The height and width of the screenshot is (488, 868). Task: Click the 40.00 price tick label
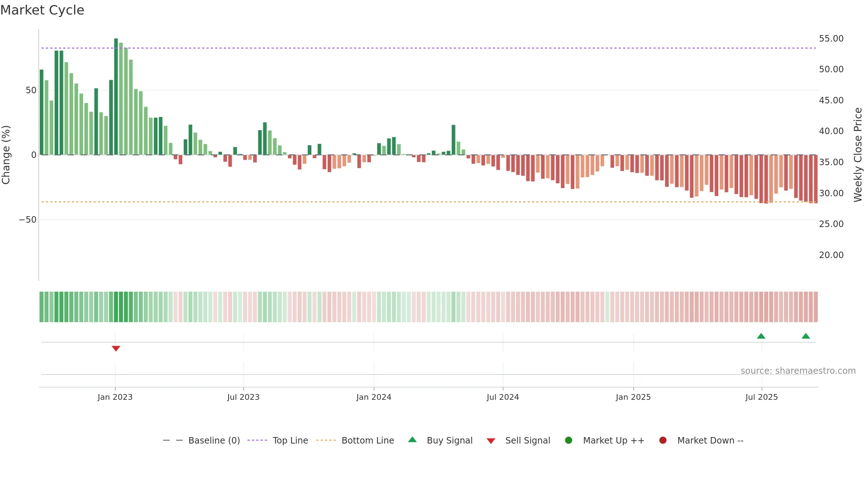click(831, 131)
